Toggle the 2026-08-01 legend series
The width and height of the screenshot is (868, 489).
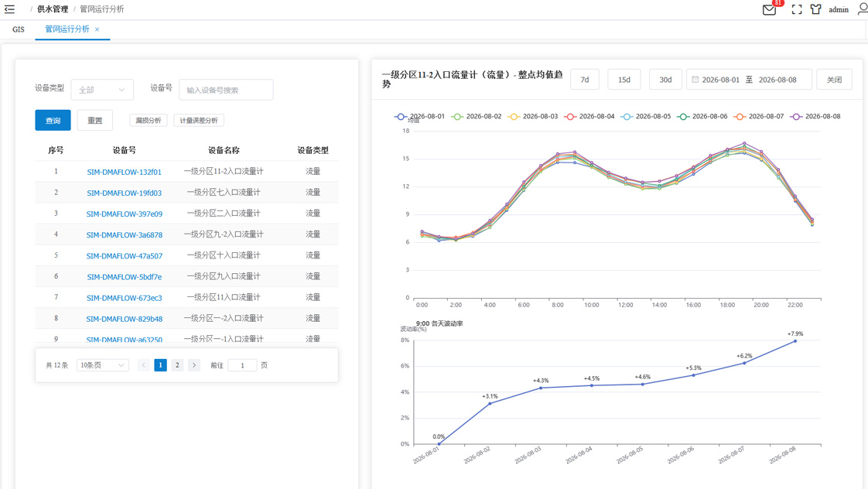[x=419, y=116]
